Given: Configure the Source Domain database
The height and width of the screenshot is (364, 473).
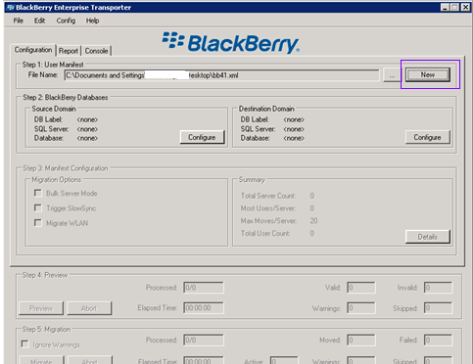Looking at the screenshot, I should pyautogui.click(x=202, y=137).
